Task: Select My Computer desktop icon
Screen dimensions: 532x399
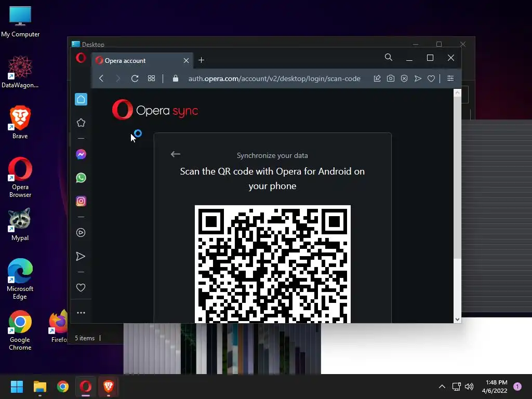Action: tap(20, 21)
